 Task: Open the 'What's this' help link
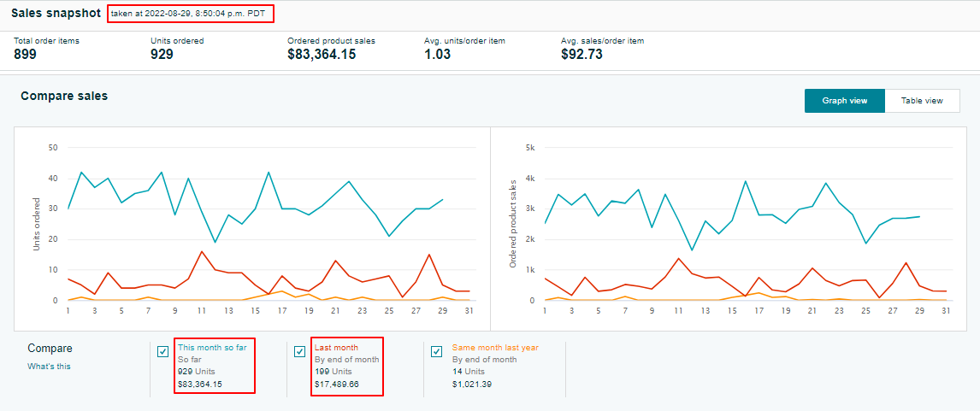coord(49,367)
